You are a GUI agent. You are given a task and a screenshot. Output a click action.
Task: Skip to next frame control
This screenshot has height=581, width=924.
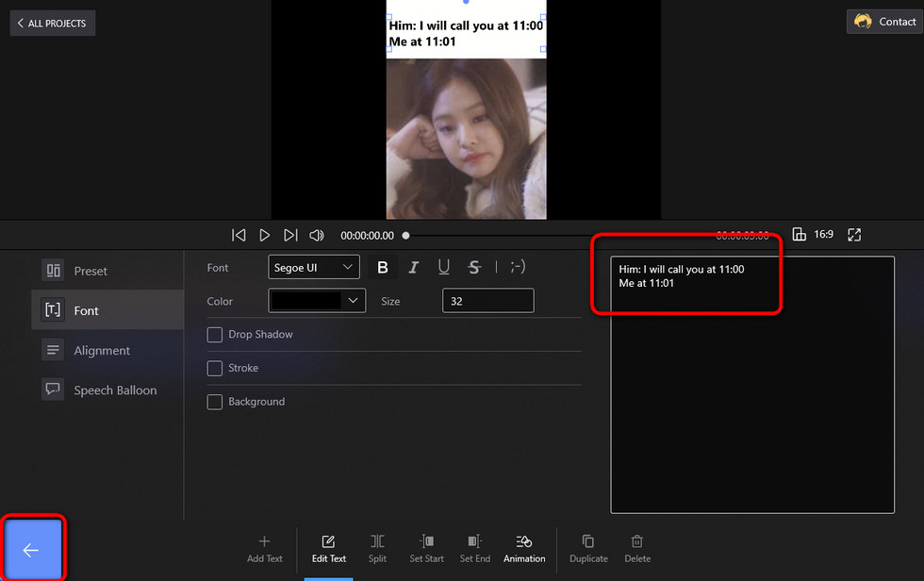click(290, 235)
